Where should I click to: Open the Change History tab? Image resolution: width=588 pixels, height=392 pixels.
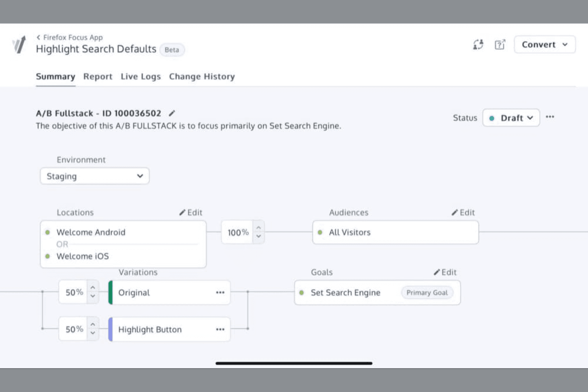[202, 76]
